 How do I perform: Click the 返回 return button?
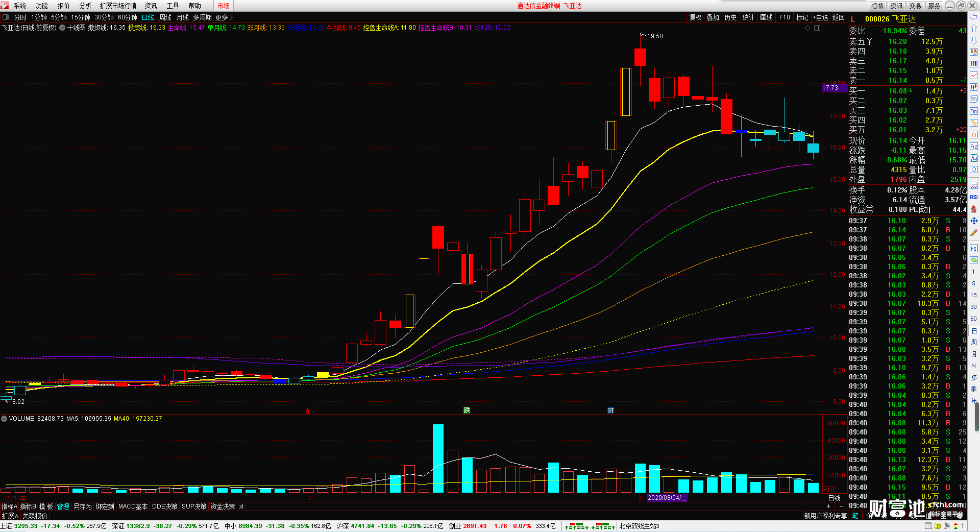click(x=839, y=17)
